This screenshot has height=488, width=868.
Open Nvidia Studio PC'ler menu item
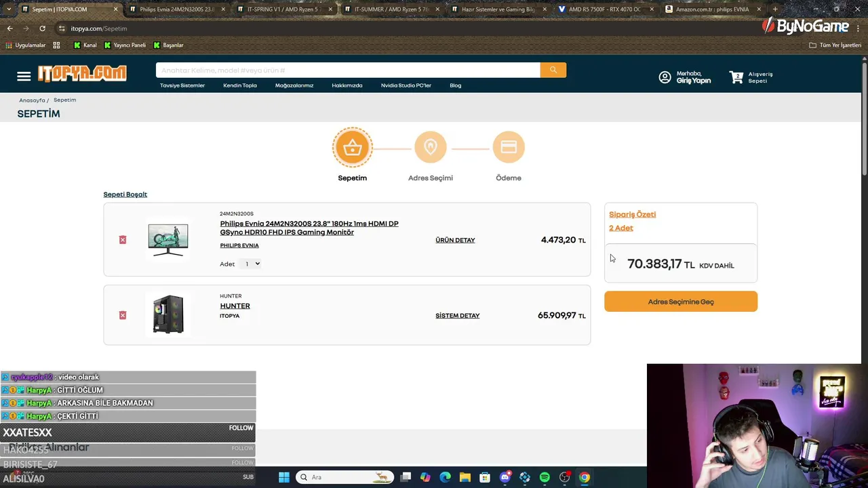[406, 85]
